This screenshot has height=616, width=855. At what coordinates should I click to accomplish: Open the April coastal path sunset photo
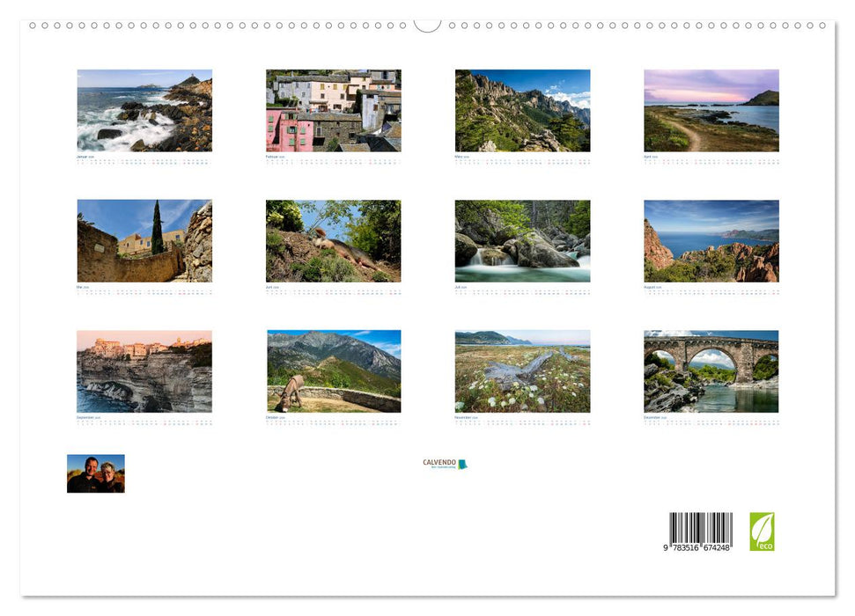point(711,110)
